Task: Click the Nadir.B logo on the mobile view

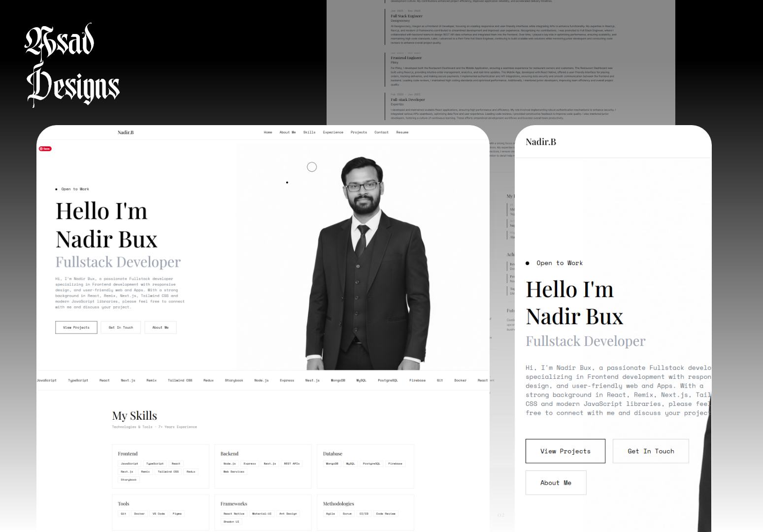Action: tap(540, 141)
